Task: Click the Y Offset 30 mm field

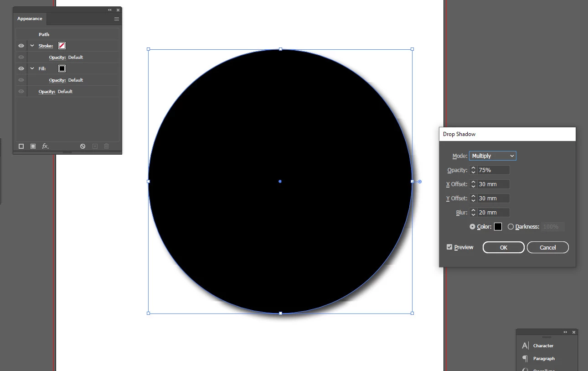Action: (493, 199)
